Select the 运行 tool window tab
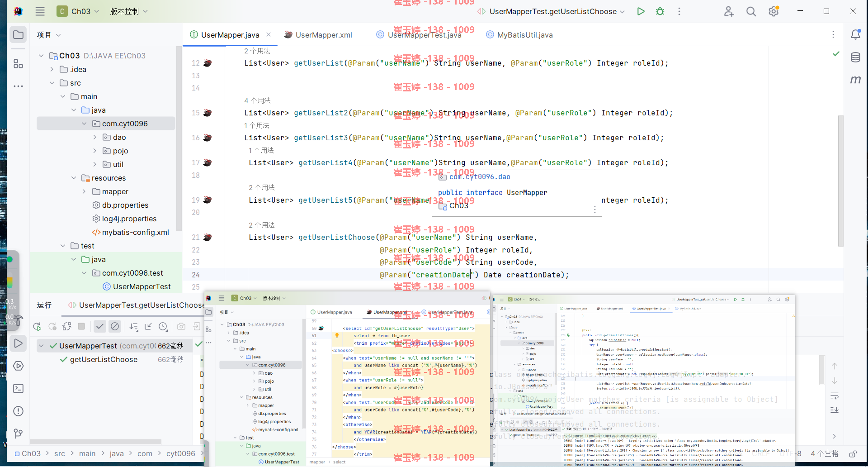The height and width of the screenshot is (467, 868). 44,305
